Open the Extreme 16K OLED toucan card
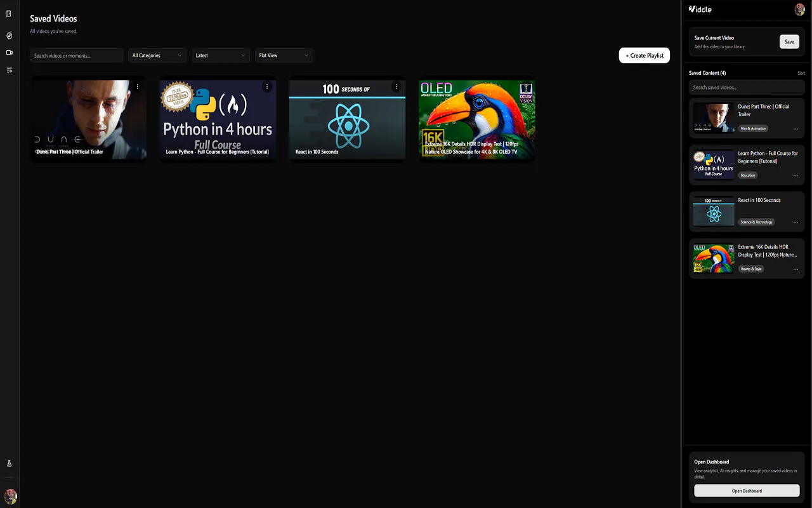 (476, 119)
